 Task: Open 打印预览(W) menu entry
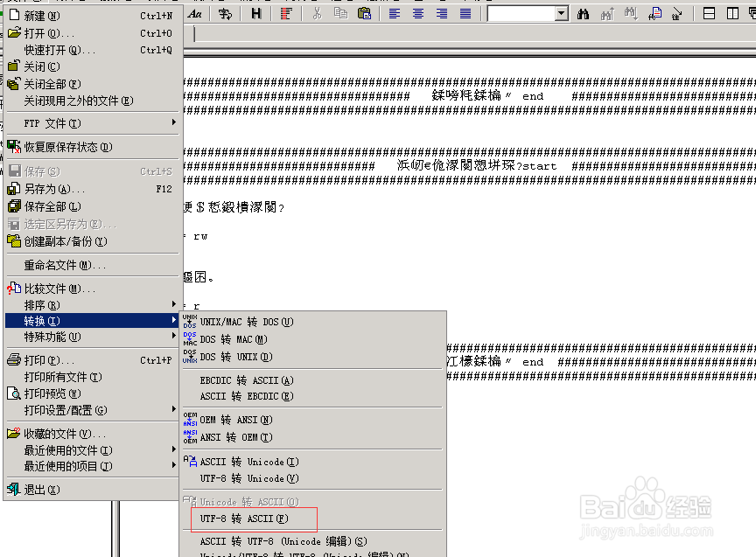pos(92,393)
